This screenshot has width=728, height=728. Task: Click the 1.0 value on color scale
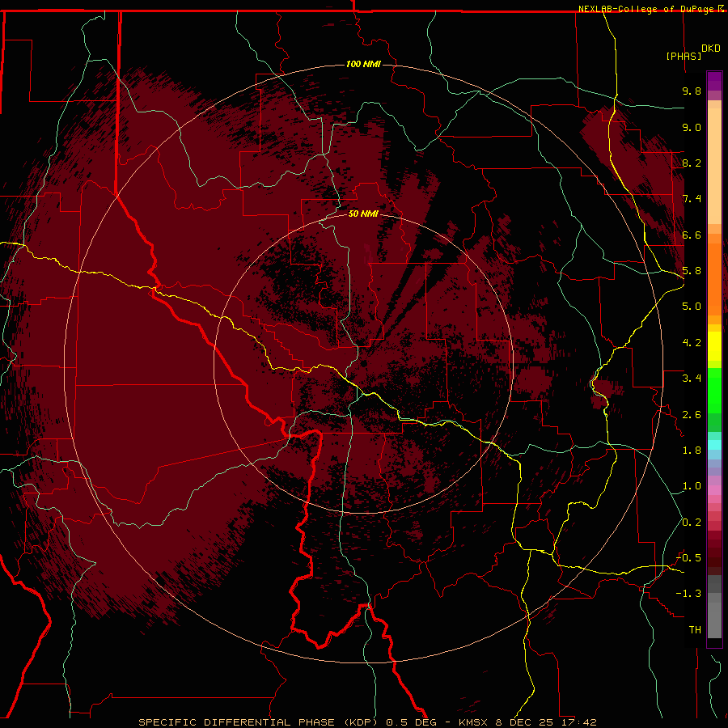point(692,486)
